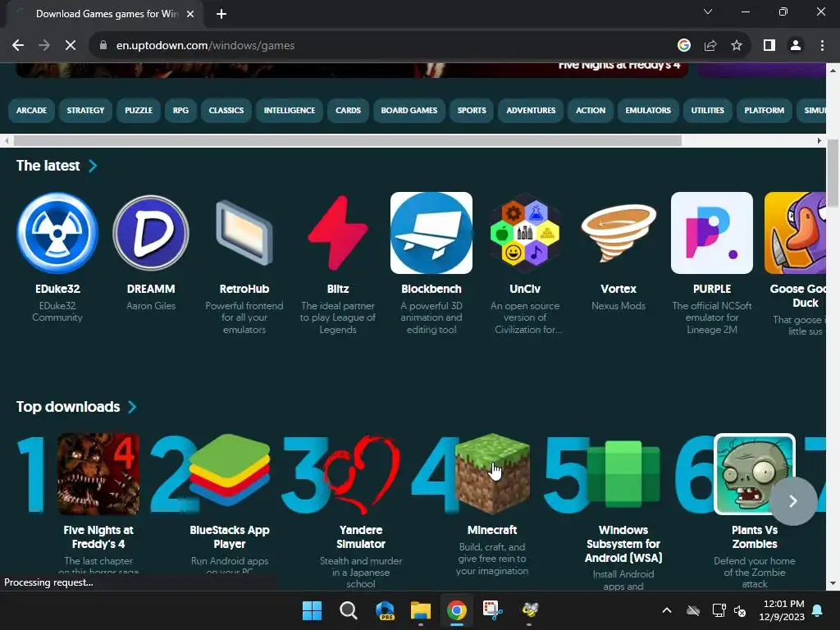Open the RetroHub app icon
Viewport: 840px width, 630px height.
[244, 233]
